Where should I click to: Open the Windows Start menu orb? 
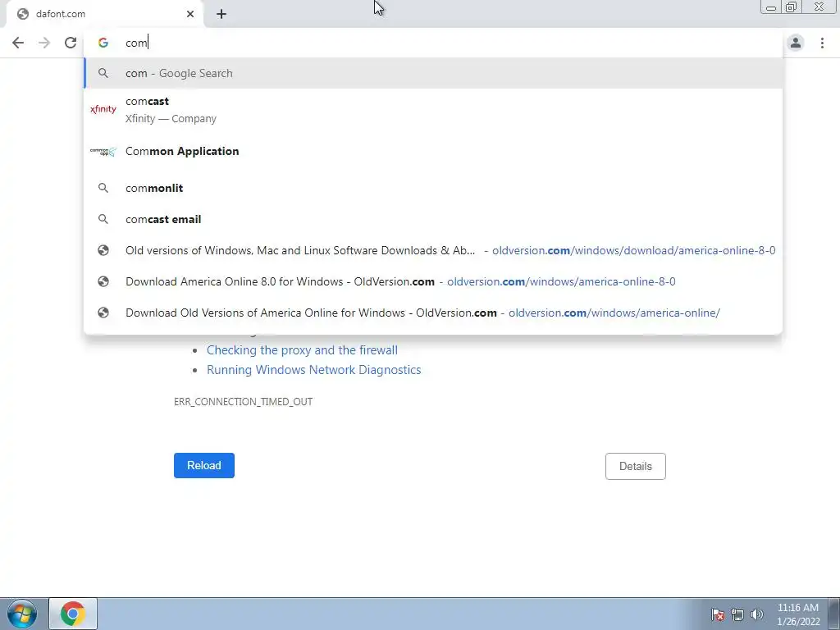(x=22, y=614)
